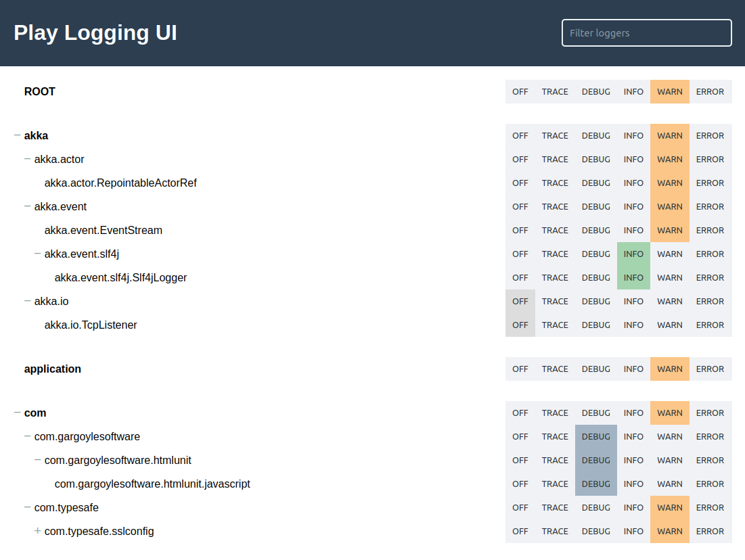Select the ROOT logger name

click(x=40, y=92)
